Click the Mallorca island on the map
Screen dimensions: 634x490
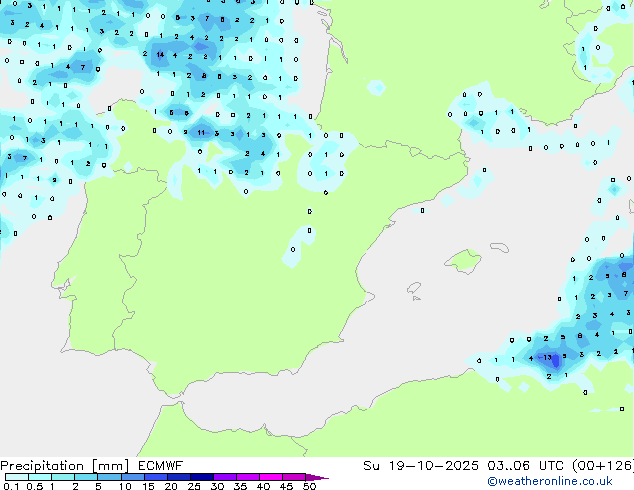(463, 261)
